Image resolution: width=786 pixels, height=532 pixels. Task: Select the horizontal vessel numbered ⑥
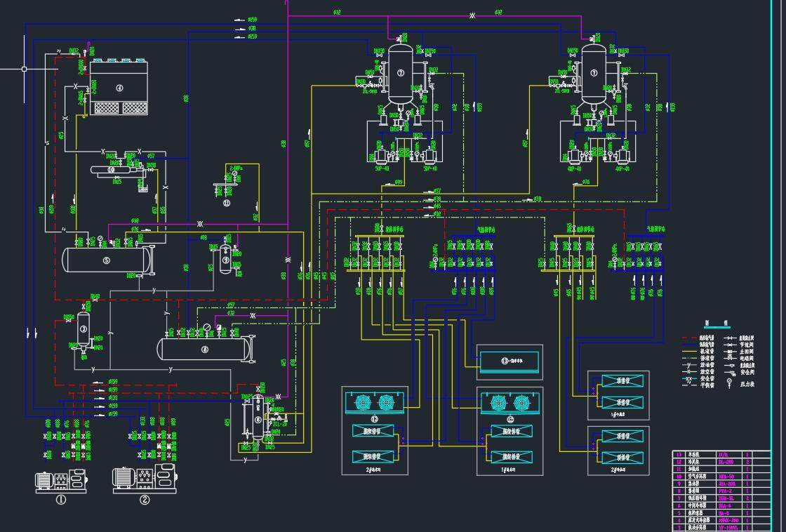coord(204,347)
